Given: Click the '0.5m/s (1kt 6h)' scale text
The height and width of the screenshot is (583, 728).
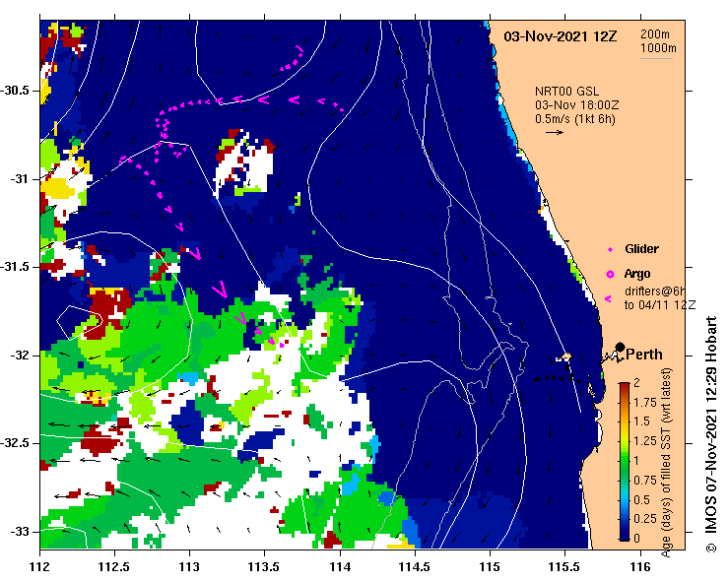Looking at the screenshot, I should (574, 119).
